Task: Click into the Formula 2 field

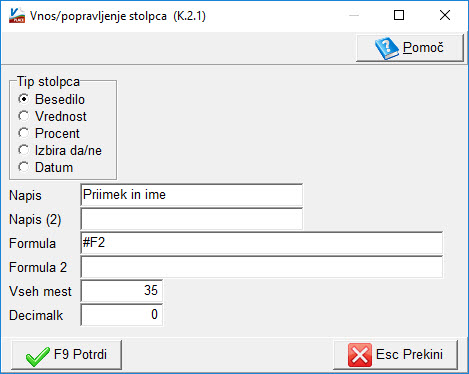Action: [x=261, y=267]
